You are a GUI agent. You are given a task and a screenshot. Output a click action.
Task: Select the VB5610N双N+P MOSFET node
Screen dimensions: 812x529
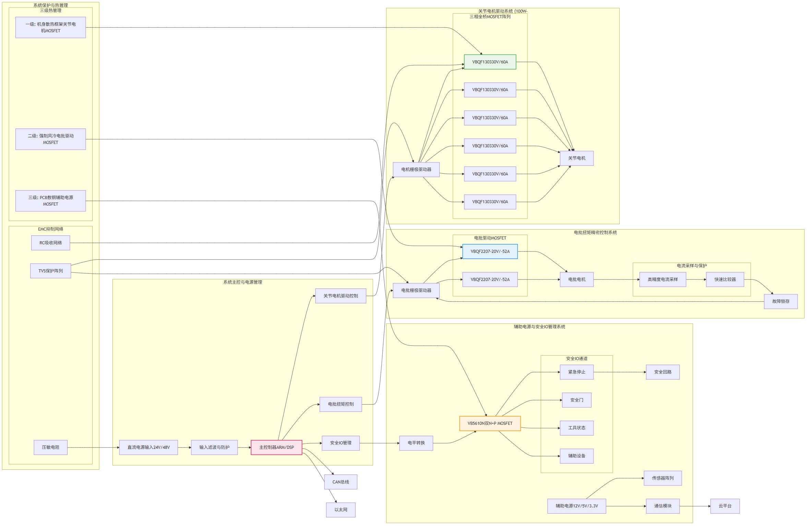(x=490, y=423)
